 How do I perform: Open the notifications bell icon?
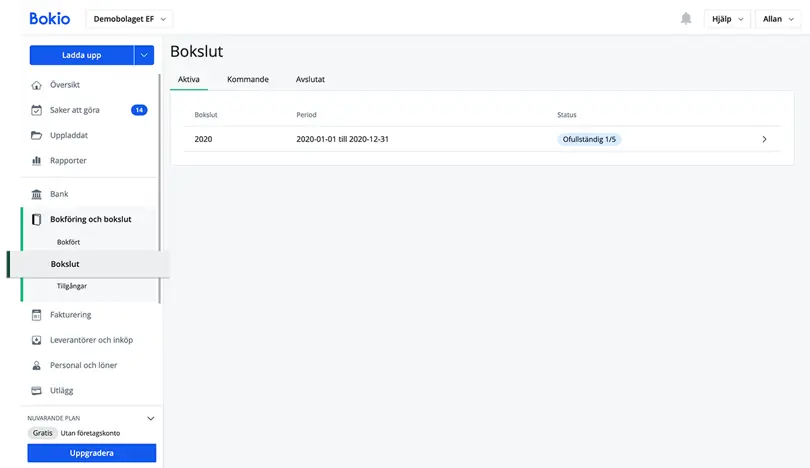click(686, 19)
